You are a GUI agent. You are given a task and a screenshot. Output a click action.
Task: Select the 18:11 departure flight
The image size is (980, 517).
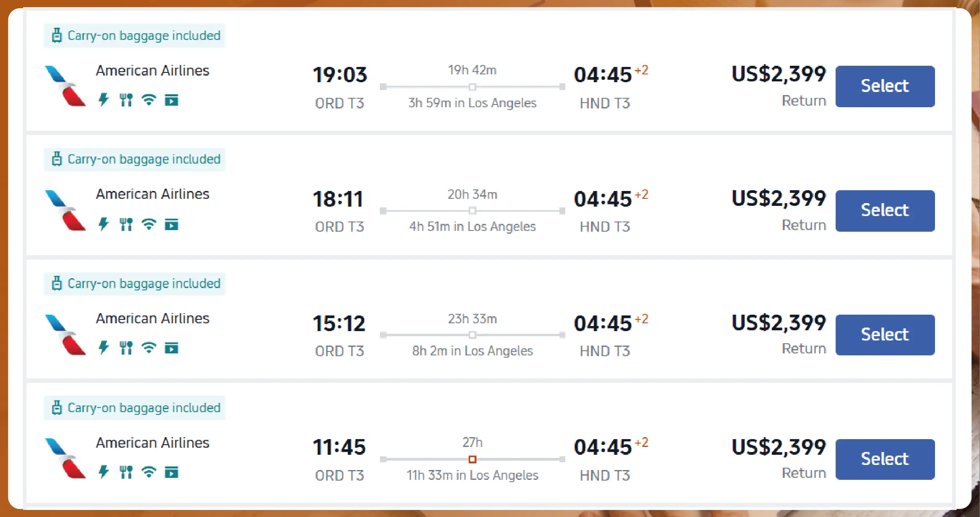coord(885,211)
